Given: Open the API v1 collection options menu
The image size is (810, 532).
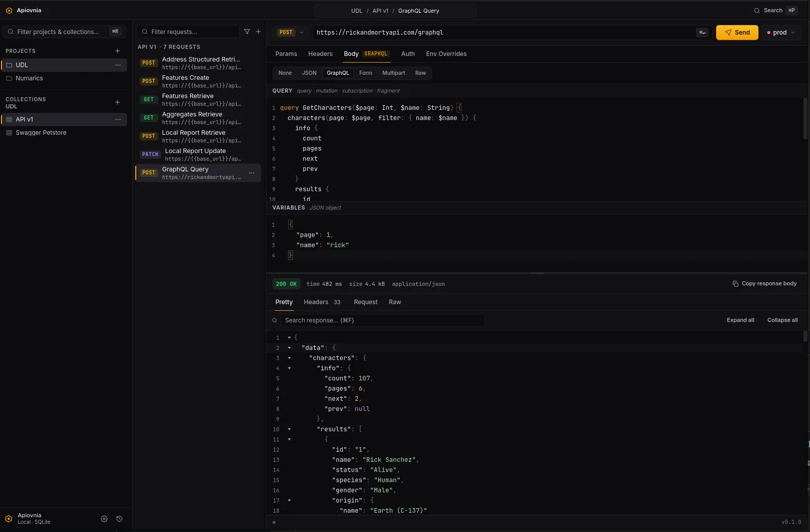Looking at the screenshot, I should 118,120.
